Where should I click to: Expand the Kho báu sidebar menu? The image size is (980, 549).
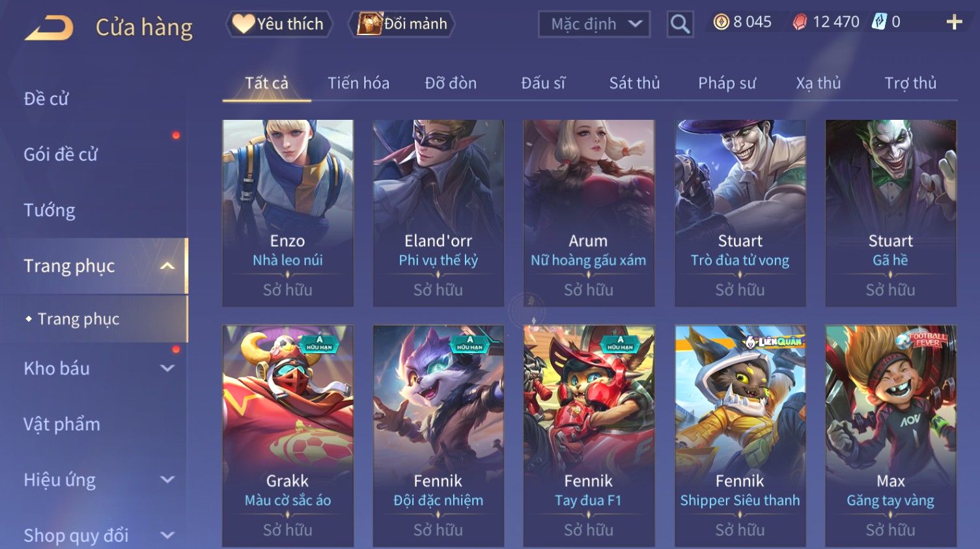[x=167, y=368]
